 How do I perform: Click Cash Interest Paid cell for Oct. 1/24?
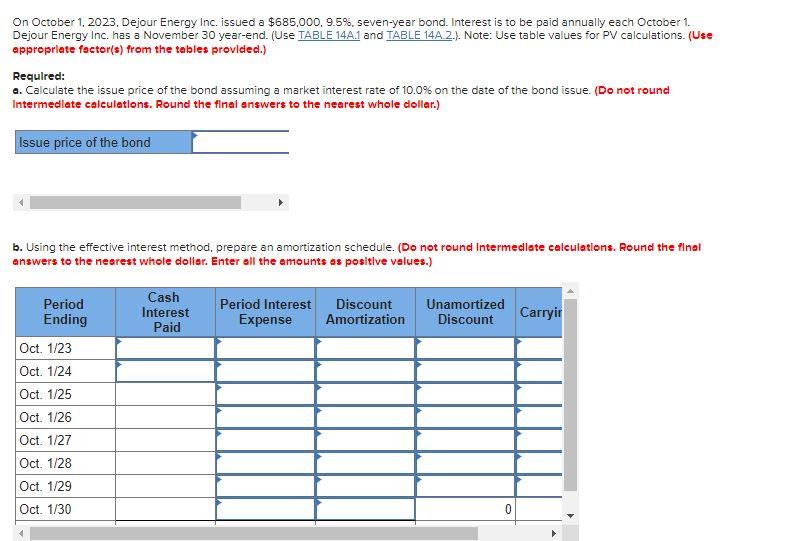click(166, 371)
